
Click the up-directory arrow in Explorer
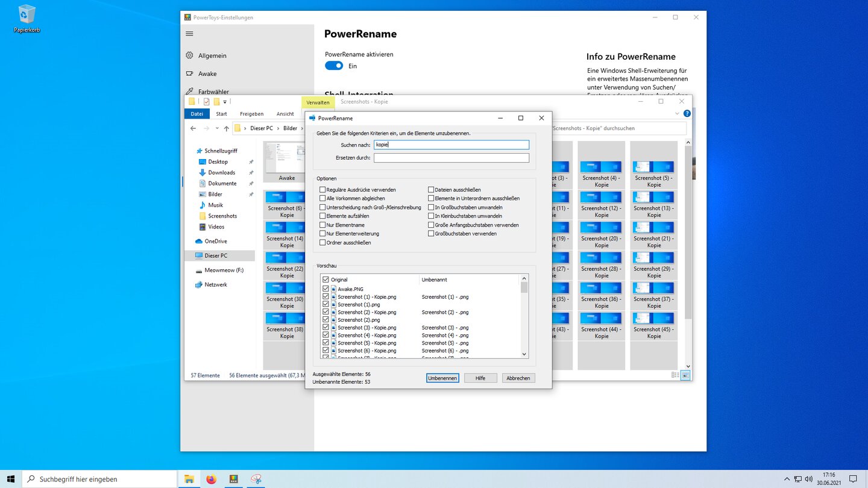(x=227, y=128)
